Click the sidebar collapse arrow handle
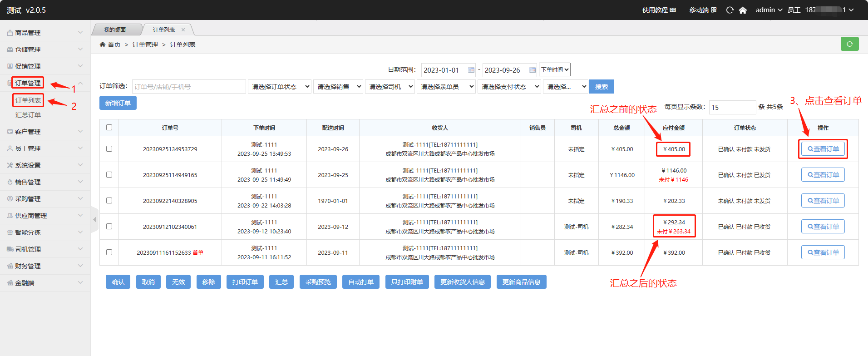The image size is (868, 356). click(94, 220)
